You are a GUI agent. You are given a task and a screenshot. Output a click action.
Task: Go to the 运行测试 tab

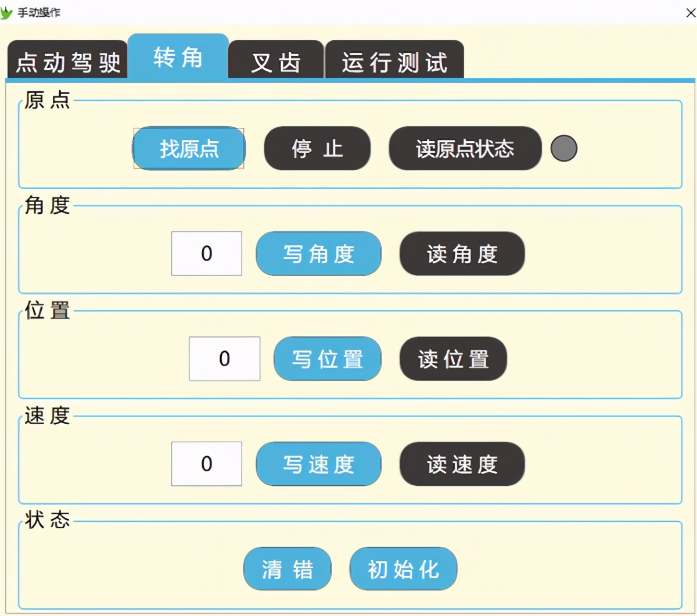click(x=394, y=61)
